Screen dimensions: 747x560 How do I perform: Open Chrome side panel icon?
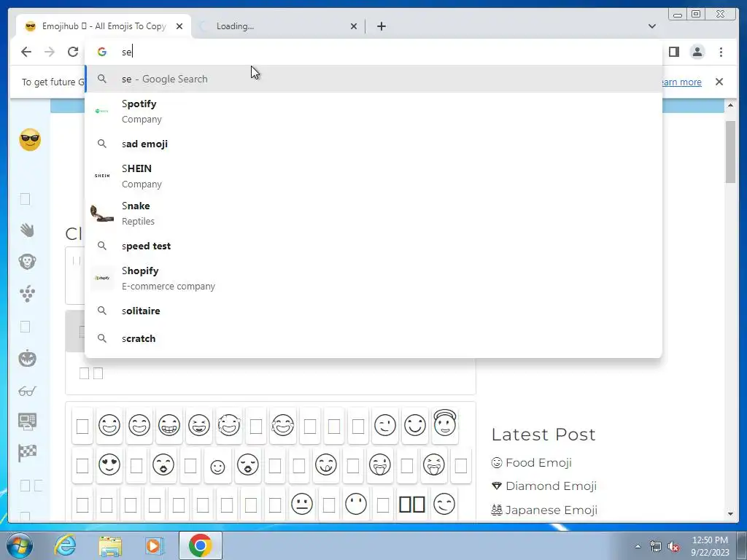coord(673,52)
